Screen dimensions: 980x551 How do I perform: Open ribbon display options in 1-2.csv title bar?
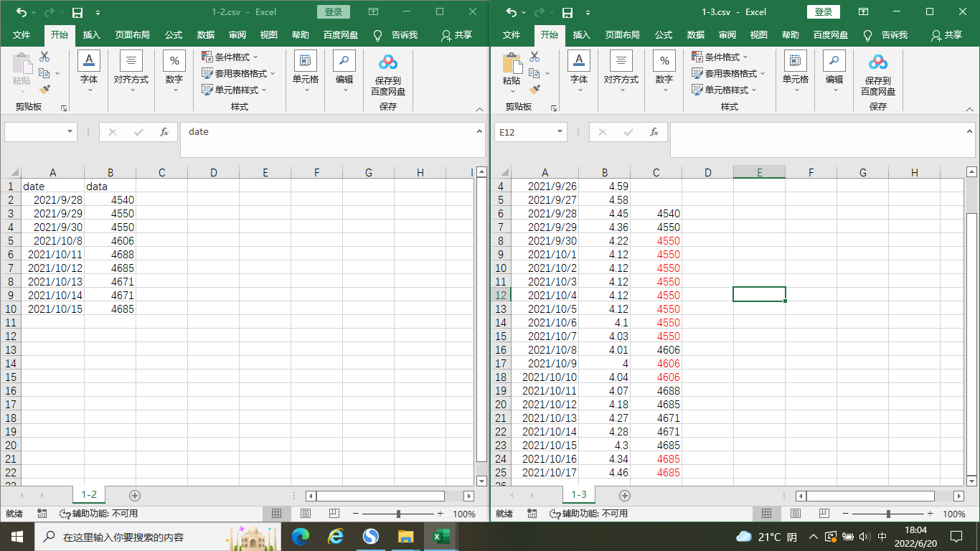tap(374, 12)
